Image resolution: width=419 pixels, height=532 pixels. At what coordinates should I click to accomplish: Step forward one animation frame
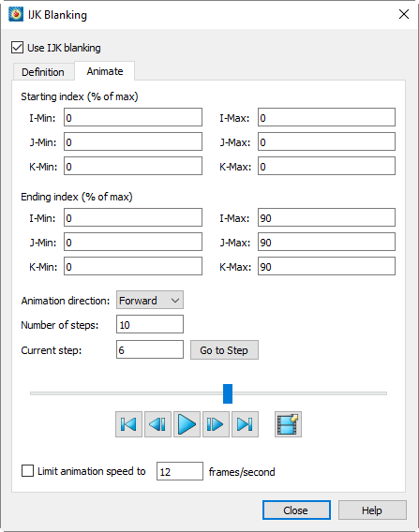(216, 424)
